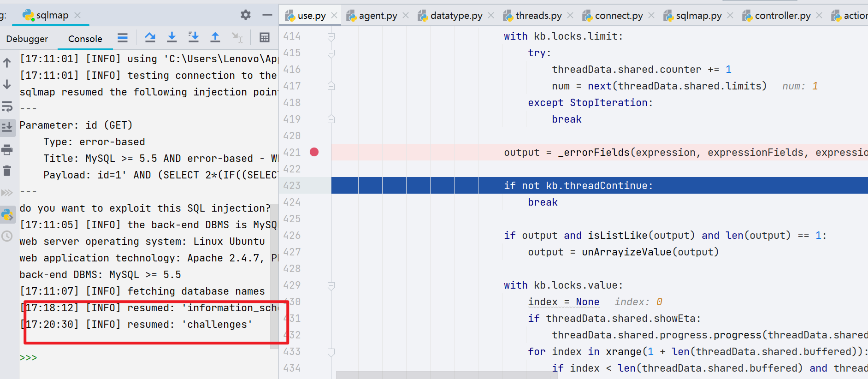
Task: Close datatype.py tab
Action: [491, 15]
